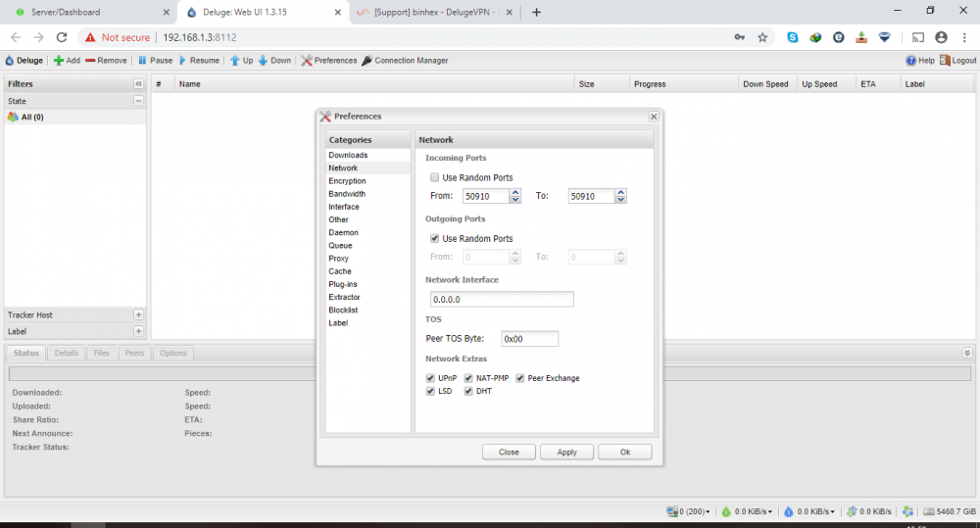This screenshot has height=528, width=980.
Task: Sort torrents by Down Speed column
Action: pyautogui.click(x=766, y=83)
